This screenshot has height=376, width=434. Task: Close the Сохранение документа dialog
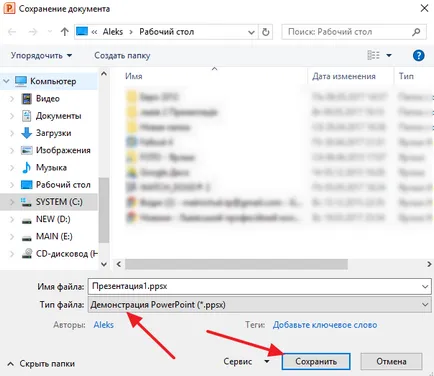pos(424,8)
